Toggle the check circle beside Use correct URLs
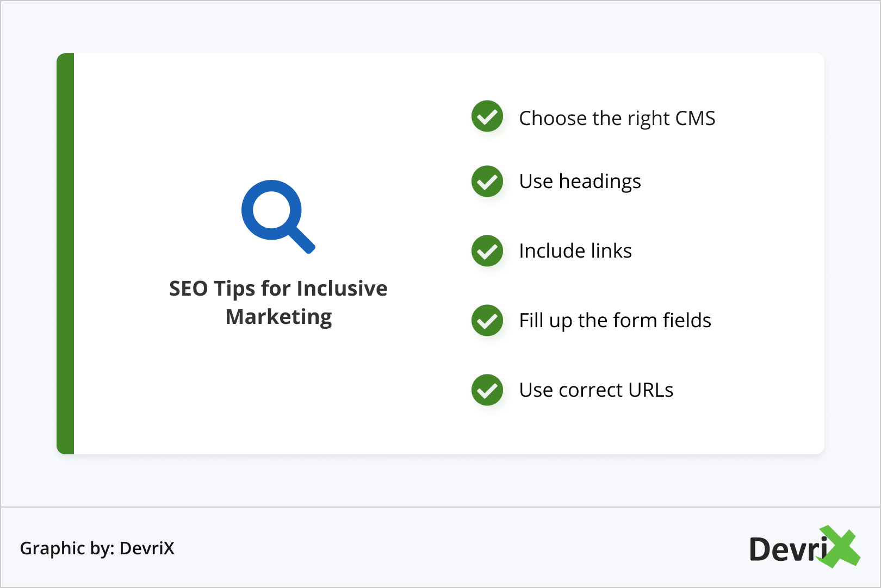The height and width of the screenshot is (588, 881). [487, 390]
